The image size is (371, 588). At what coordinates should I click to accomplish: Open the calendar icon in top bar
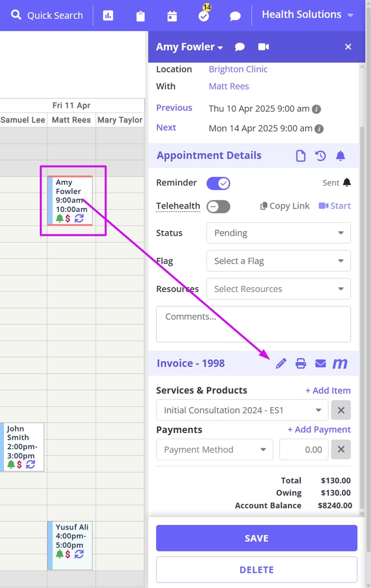coord(172,16)
